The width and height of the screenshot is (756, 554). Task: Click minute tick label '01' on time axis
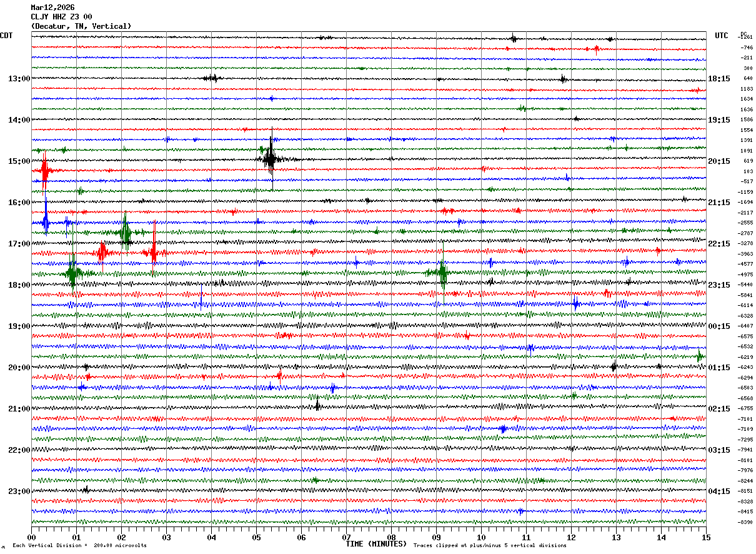tap(76, 537)
